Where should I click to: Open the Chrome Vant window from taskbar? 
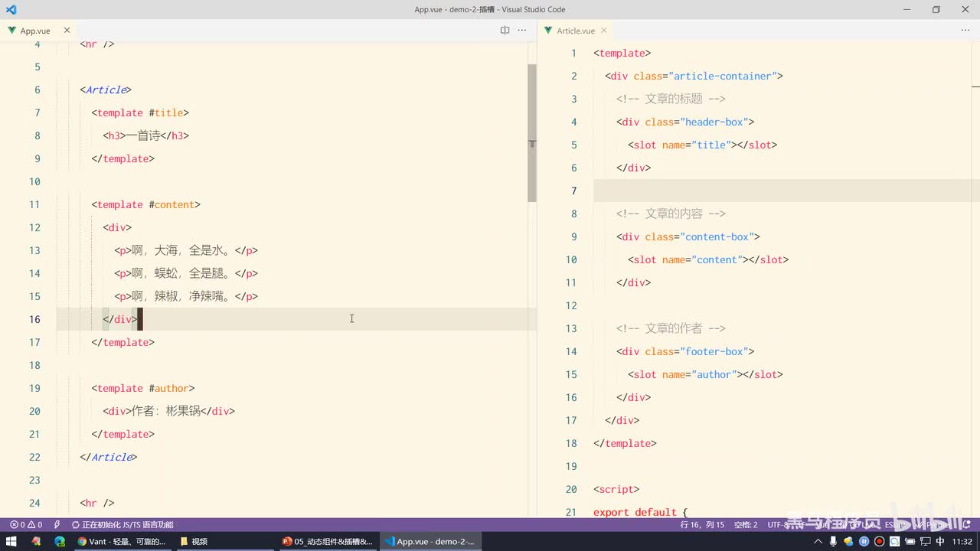(x=121, y=541)
